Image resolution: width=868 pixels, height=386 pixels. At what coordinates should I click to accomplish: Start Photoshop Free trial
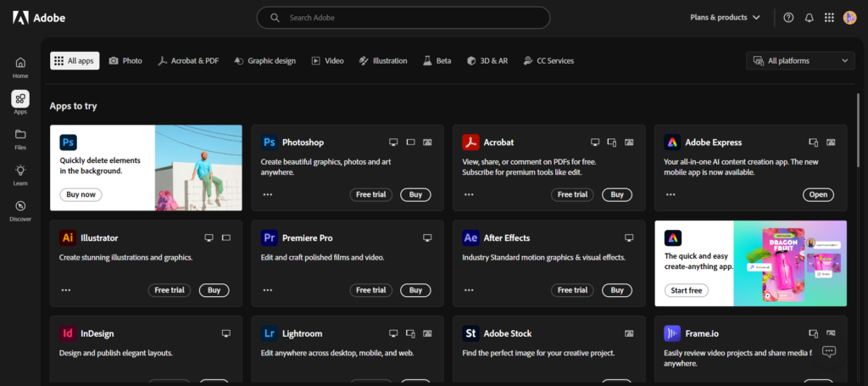pos(371,194)
